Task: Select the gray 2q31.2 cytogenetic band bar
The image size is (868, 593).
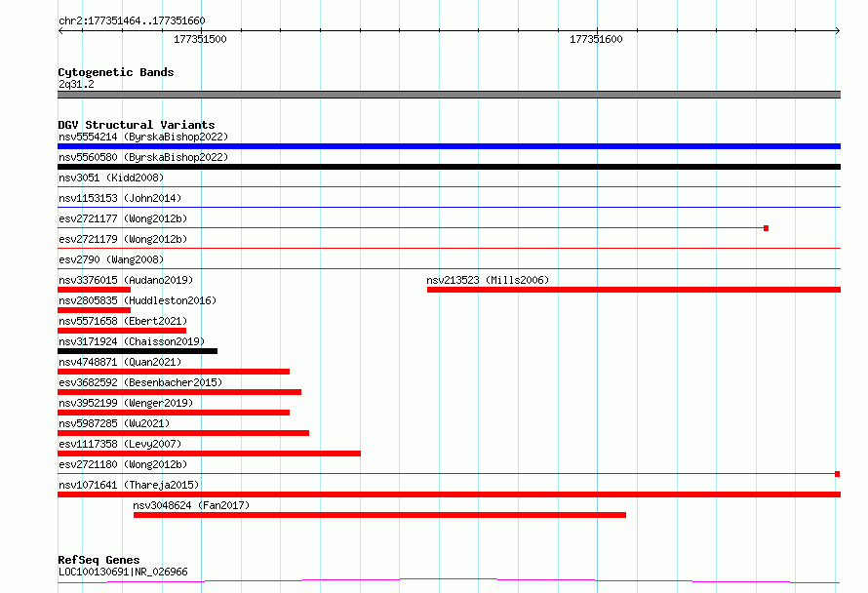Action: (x=449, y=95)
